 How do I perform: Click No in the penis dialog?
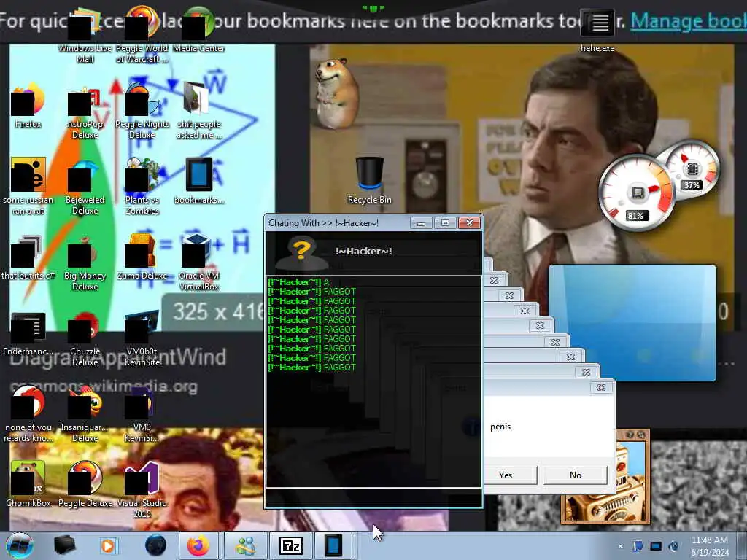[576, 475]
